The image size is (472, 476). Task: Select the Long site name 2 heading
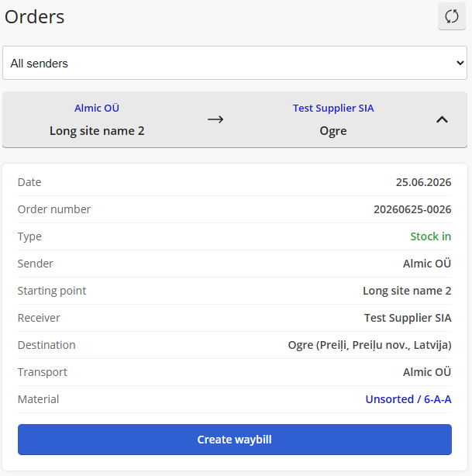pos(97,131)
